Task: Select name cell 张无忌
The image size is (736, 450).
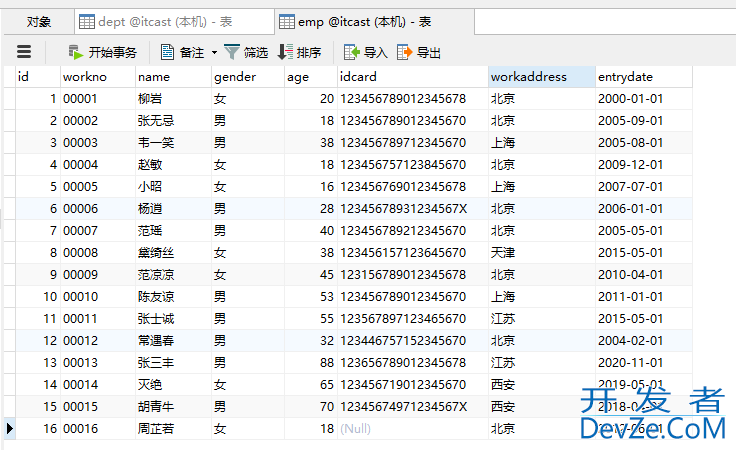Action: [174, 121]
